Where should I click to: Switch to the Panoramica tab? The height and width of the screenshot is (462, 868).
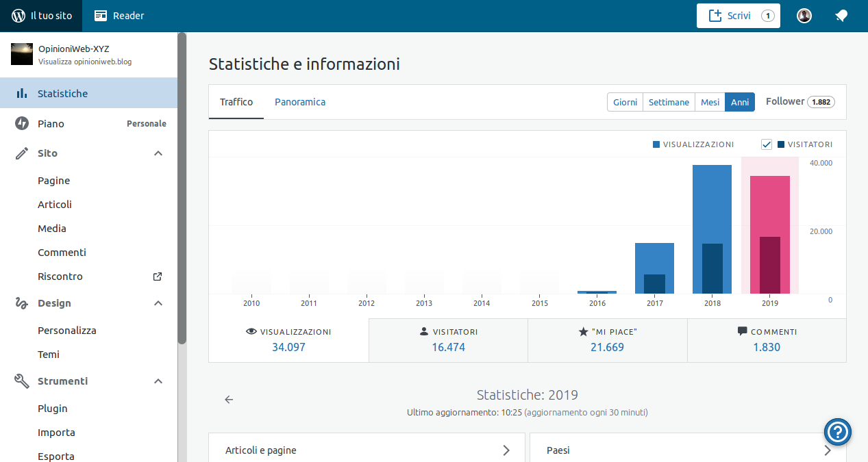[299, 101]
